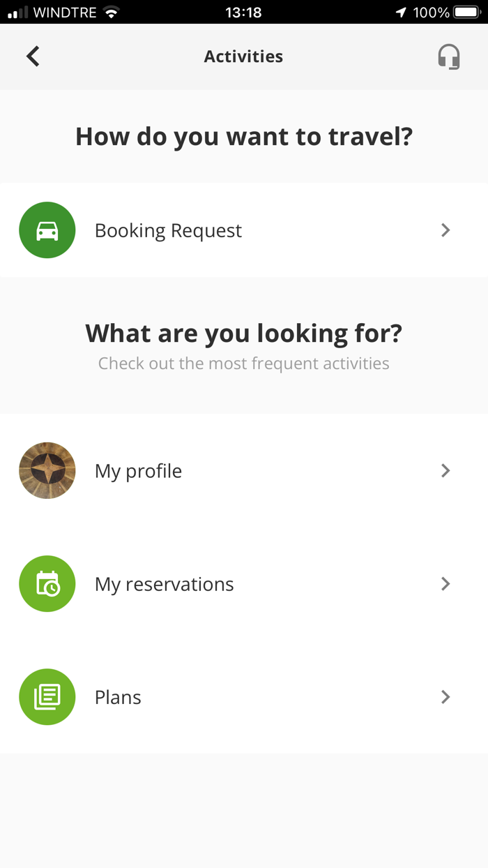This screenshot has width=488, height=868.
Task: Select the Activities title bar
Action: pyautogui.click(x=243, y=57)
